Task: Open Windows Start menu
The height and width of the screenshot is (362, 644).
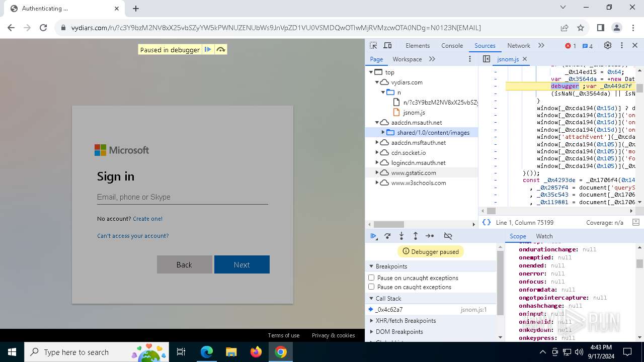Action: coord(12,352)
